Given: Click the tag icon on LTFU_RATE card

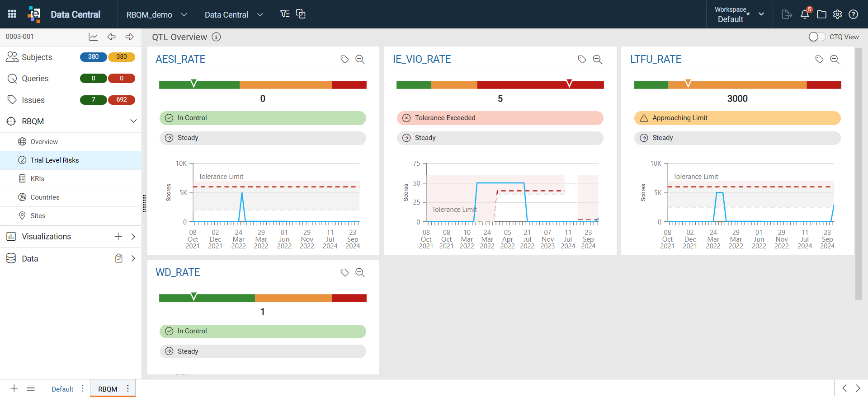Looking at the screenshot, I should pos(819,59).
